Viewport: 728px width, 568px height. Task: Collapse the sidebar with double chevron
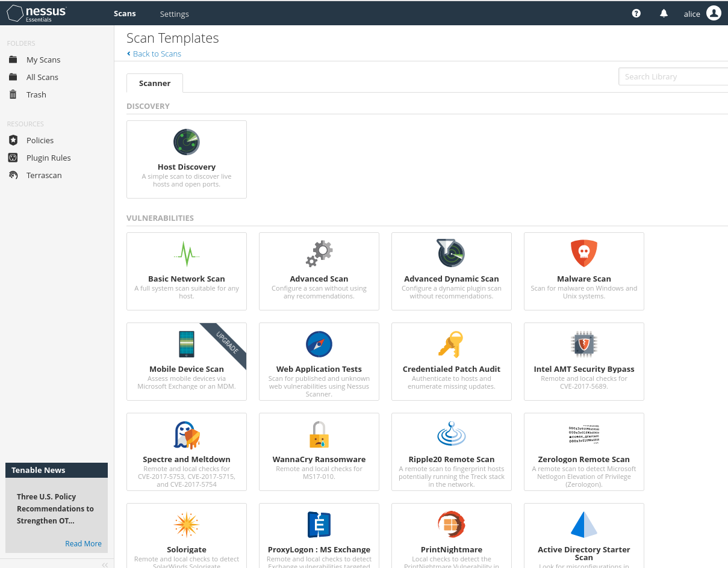105,564
